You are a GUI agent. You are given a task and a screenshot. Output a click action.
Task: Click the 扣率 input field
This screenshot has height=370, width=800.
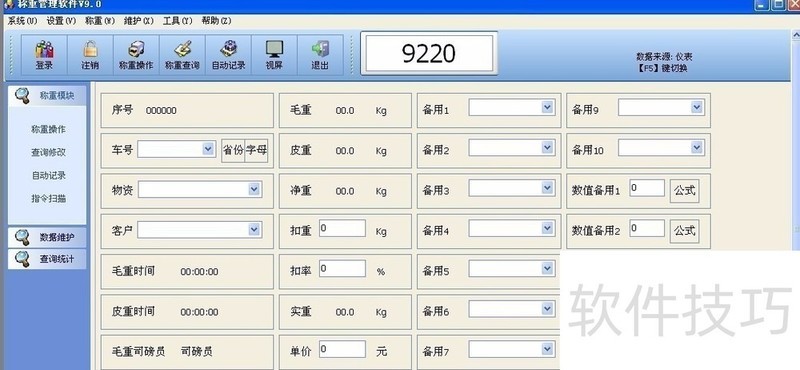[342, 268]
